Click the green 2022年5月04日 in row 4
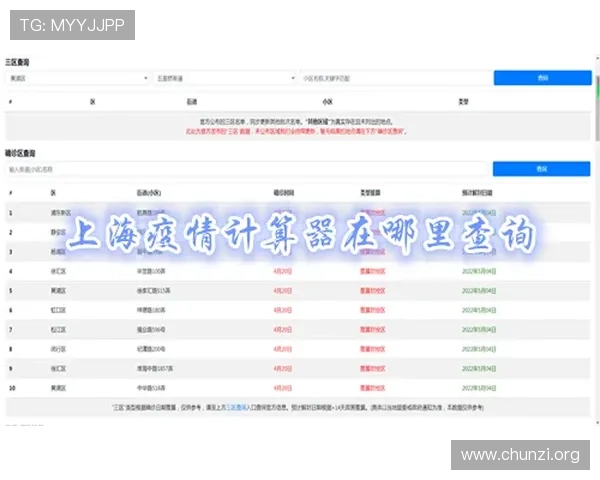Viewport: 600px width, 480px height. click(x=479, y=271)
